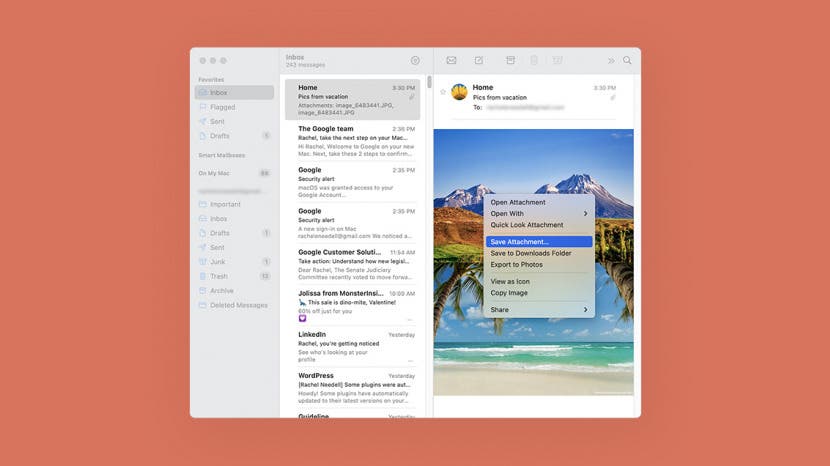Open the Sent mailbox under Favorites

234,121
